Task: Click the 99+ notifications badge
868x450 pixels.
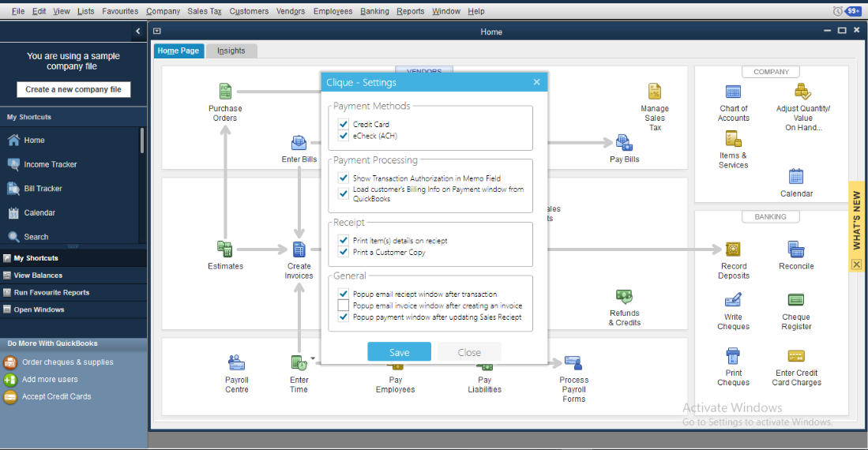Action: point(853,11)
